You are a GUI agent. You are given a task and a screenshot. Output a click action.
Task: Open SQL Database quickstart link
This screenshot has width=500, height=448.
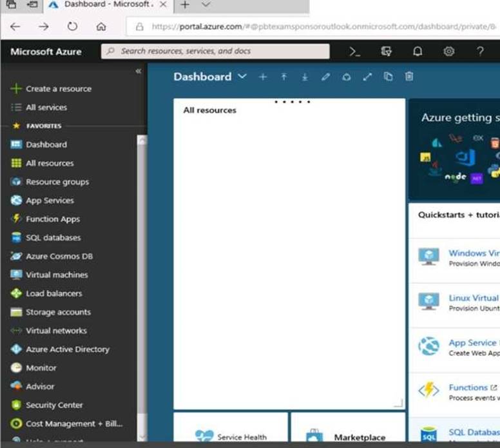pyautogui.click(x=474, y=432)
